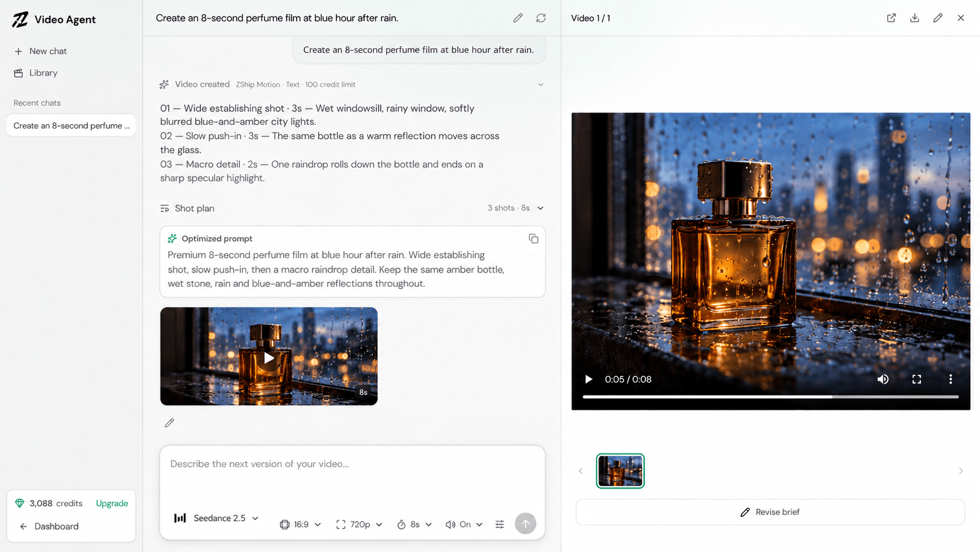Go to next video with right arrow

click(961, 471)
